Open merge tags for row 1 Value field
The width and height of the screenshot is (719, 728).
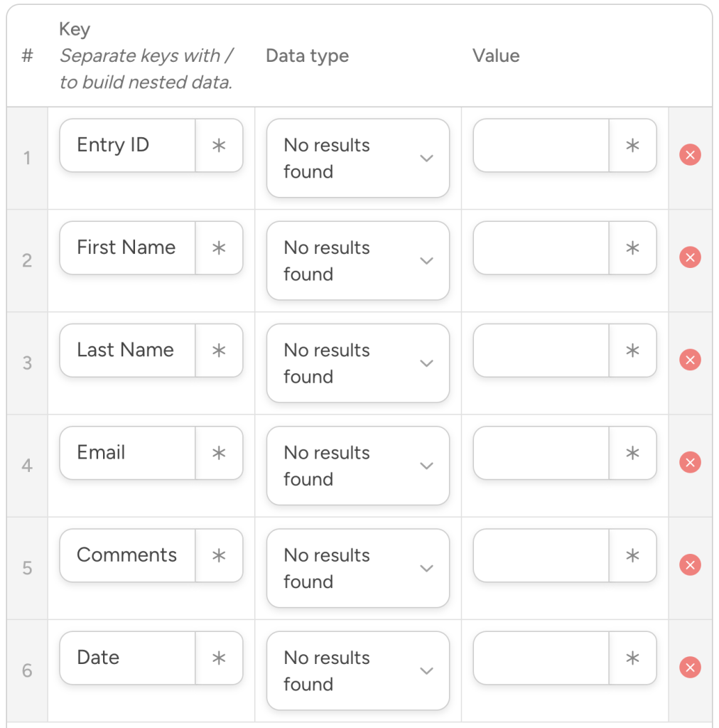632,145
